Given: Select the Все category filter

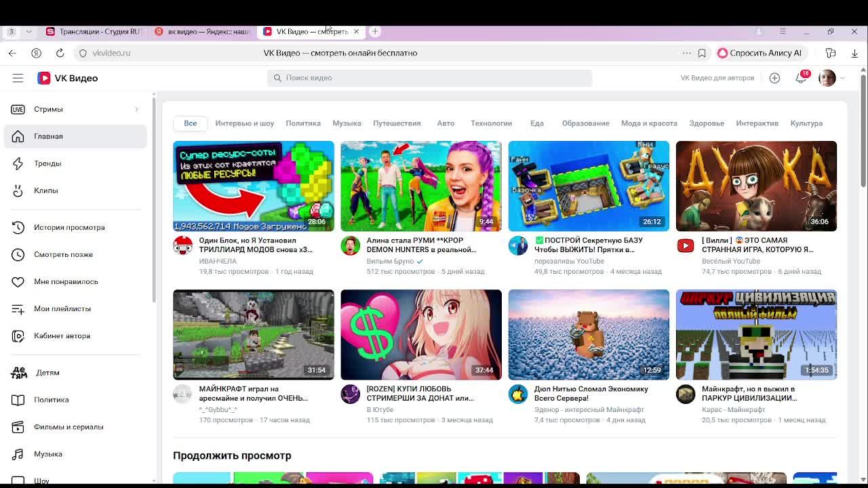Looking at the screenshot, I should click(x=190, y=123).
